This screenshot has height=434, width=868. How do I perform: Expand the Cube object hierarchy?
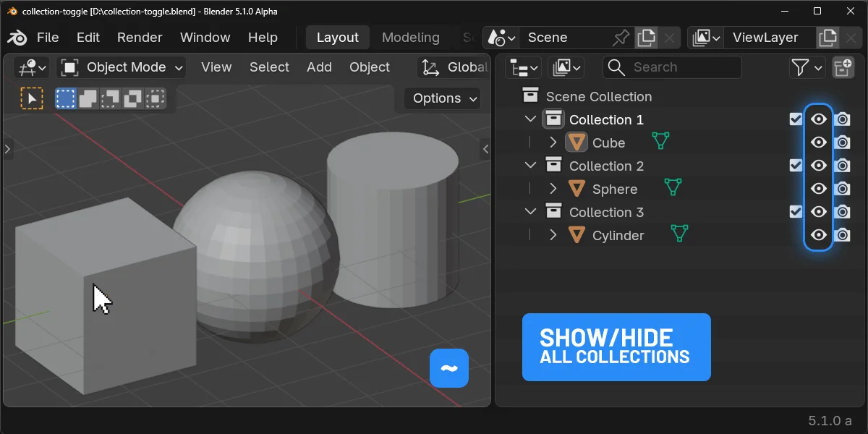[x=553, y=142]
